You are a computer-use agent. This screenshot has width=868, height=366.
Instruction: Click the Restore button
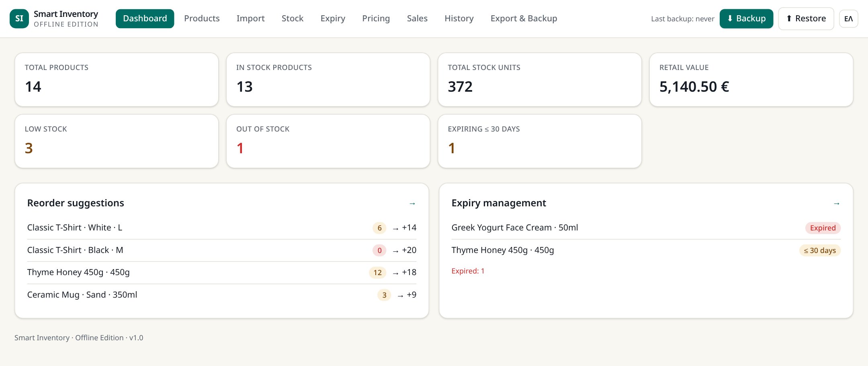coord(806,19)
